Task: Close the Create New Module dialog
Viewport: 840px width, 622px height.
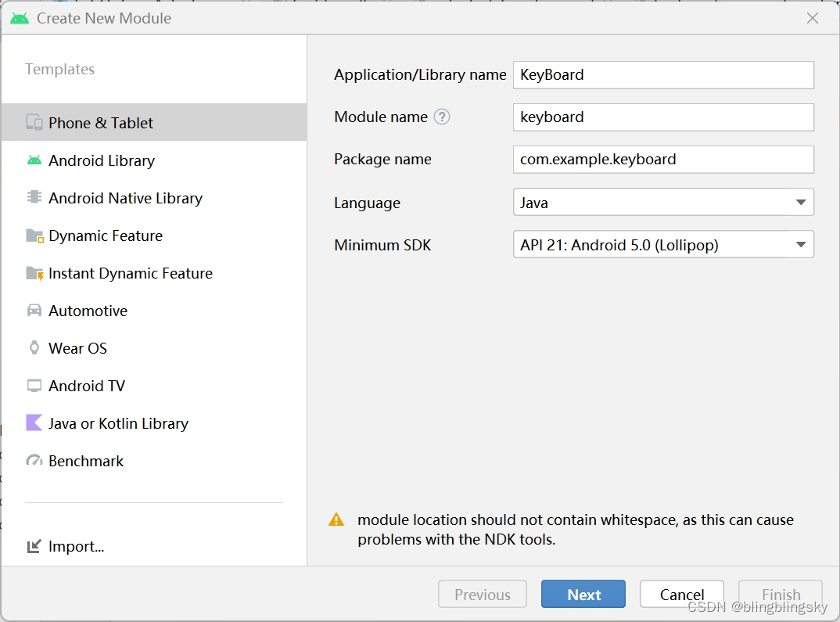Action: point(813,18)
